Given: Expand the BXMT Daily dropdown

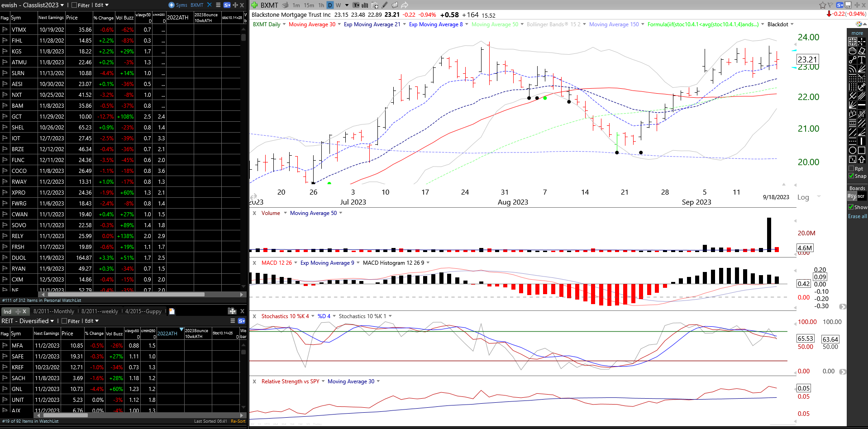Looking at the screenshot, I should [284, 24].
